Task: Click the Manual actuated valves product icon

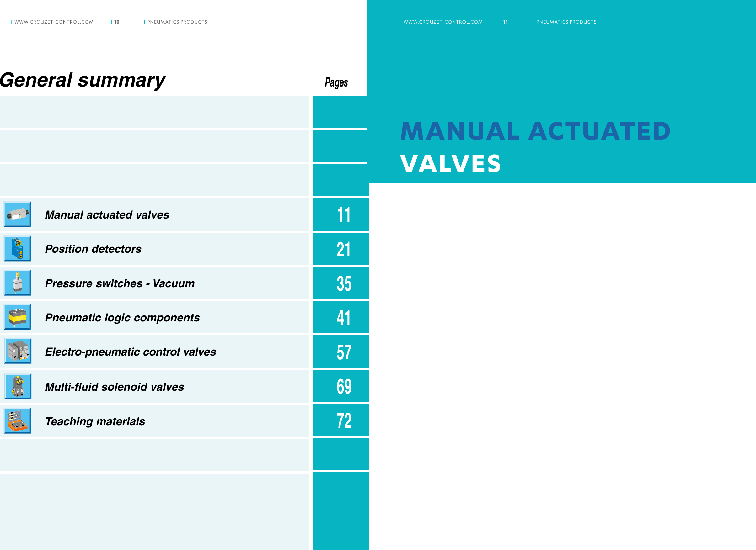Action: click(17, 214)
